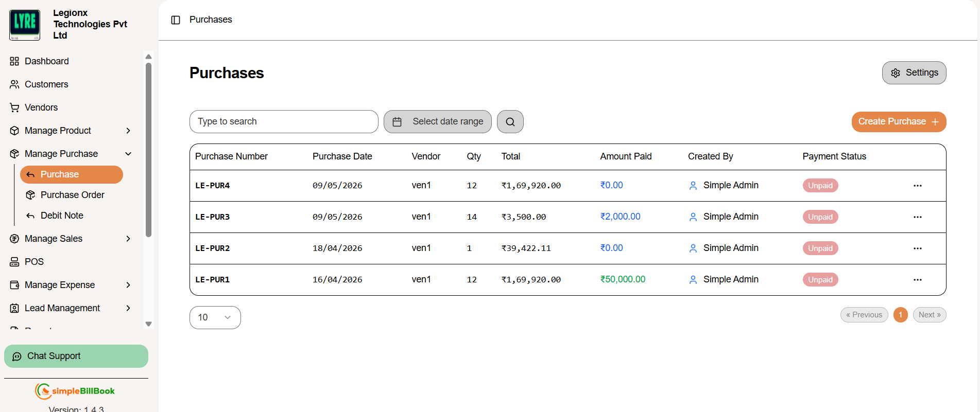Open Purchase Order submenu
The height and width of the screenshot is (412, 980).
(x=72, y=195)
